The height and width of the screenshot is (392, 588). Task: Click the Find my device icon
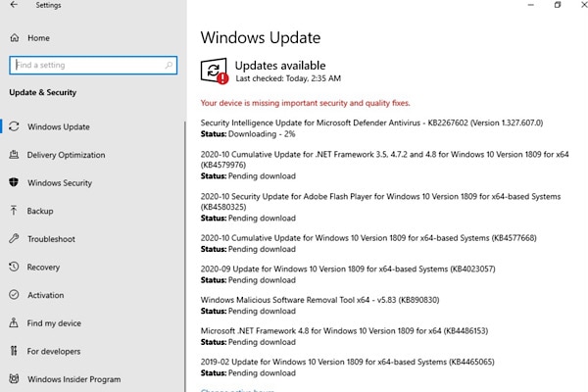(x=14, y=323)
